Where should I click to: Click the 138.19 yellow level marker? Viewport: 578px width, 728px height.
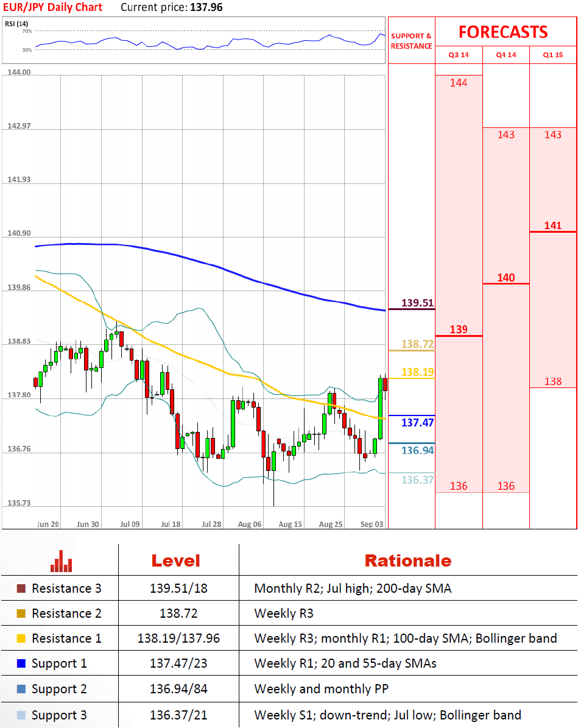[x=417, y=372]
